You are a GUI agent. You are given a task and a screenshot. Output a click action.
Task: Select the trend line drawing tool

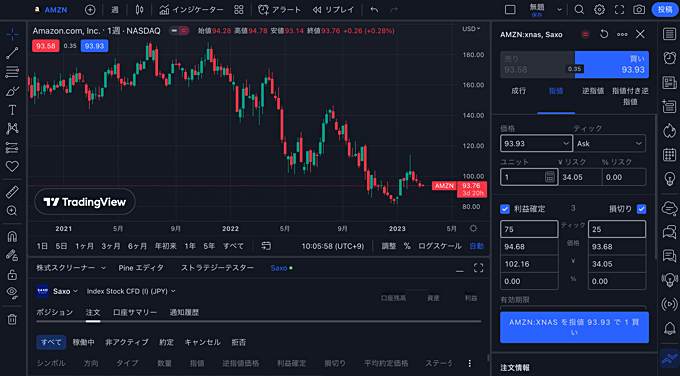click(12, 53)
